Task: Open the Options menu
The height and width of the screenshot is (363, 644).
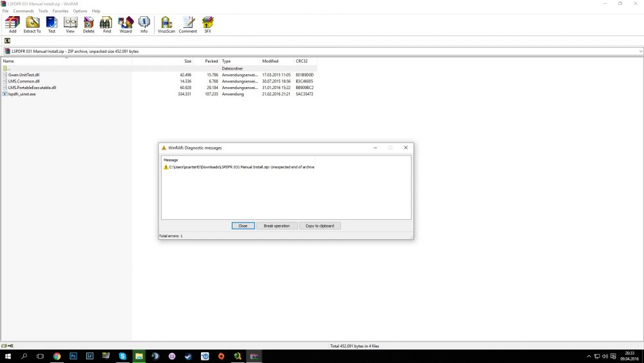Action: [x=80, y=11]
